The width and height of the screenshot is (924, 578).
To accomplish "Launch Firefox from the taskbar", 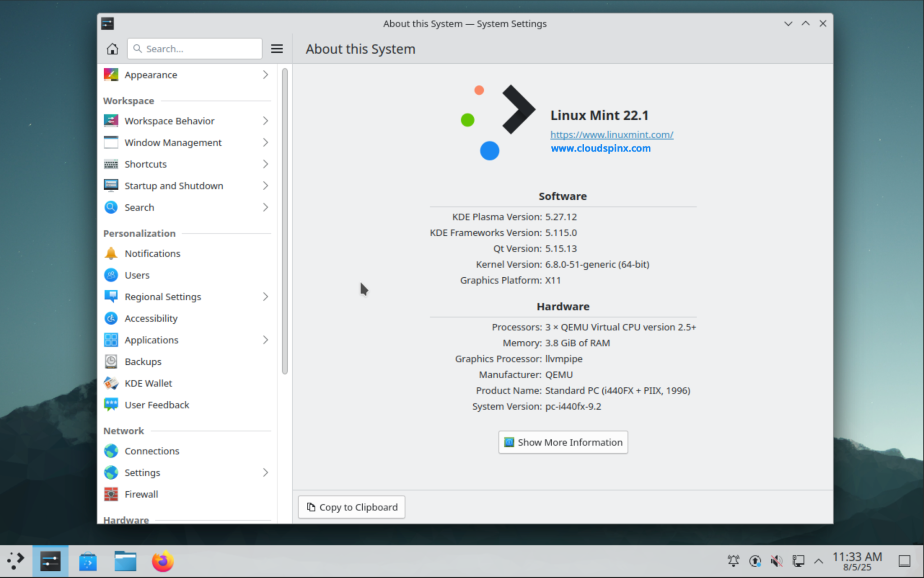I will click(x=162, y=560).
